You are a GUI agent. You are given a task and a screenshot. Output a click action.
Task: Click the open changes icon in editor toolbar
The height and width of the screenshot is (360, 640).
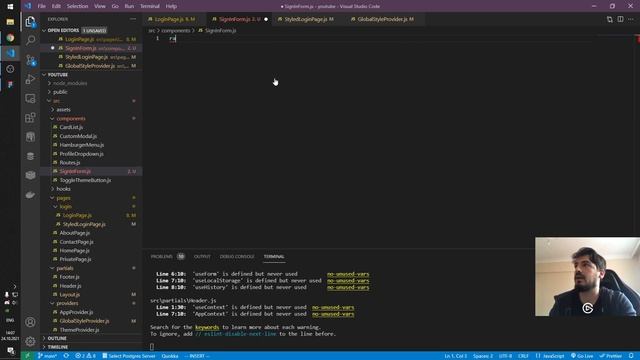pos(609,19)
